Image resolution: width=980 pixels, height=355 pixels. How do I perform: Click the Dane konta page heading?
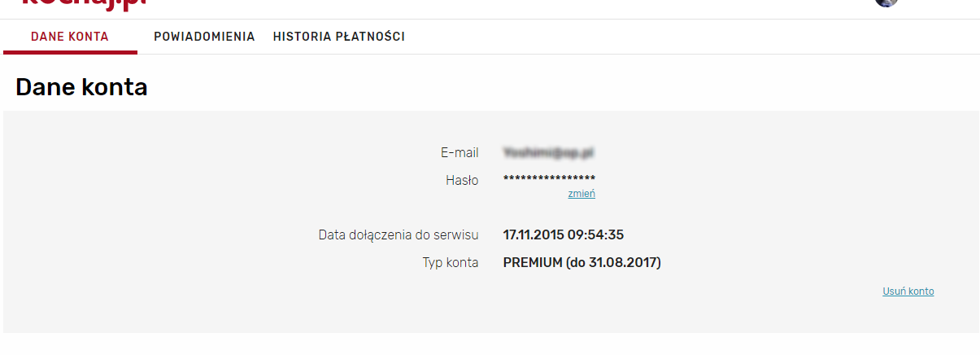(81, 87)
